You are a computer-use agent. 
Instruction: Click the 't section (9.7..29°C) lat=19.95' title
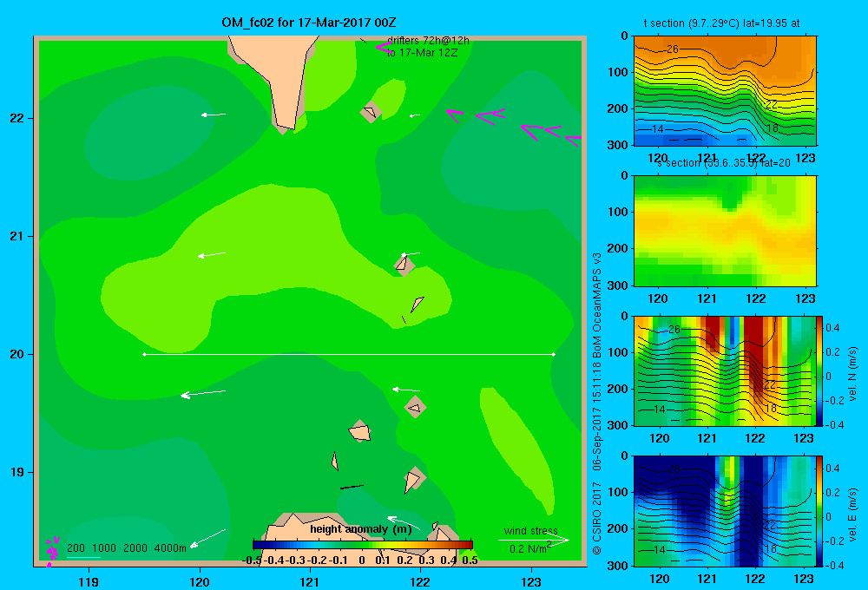(721, 23)
